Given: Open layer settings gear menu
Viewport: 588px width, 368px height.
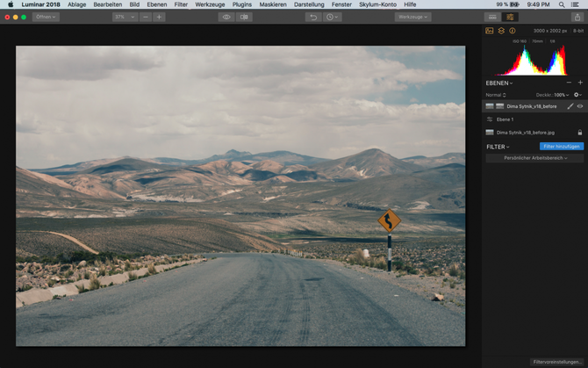Looking at the screenshot, I should pos(577,95).
